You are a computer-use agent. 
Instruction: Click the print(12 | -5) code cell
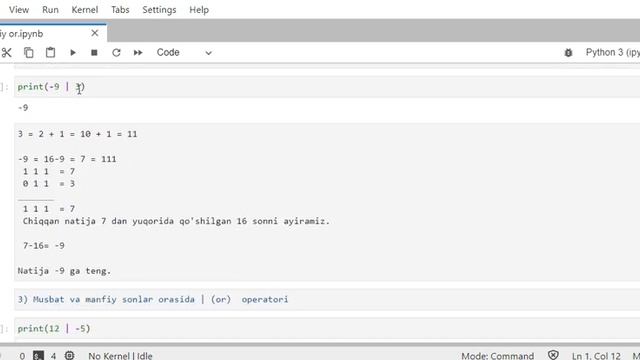327,329
